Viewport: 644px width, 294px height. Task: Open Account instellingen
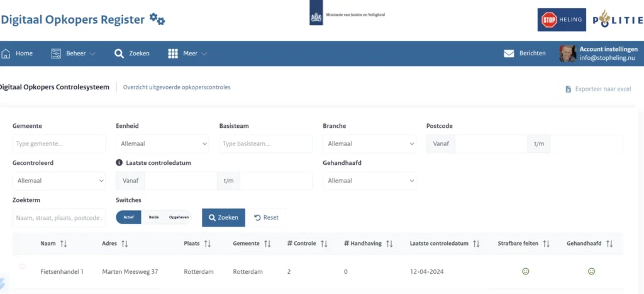tap(608, 49)
